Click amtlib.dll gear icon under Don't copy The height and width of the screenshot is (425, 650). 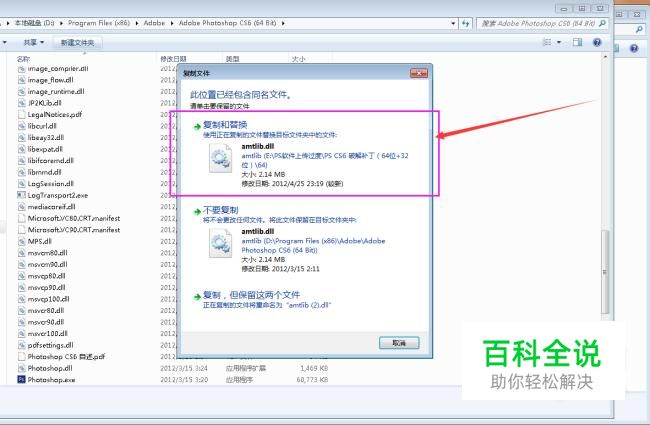pyautogui.click(x=220, y=243)
